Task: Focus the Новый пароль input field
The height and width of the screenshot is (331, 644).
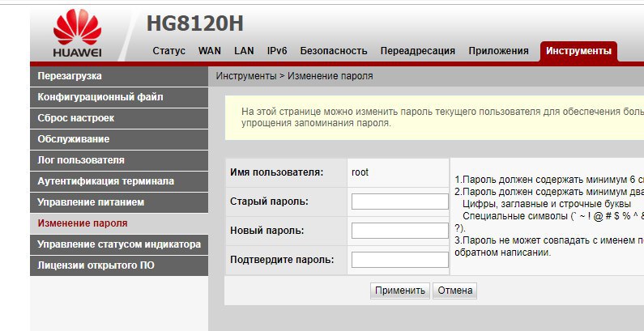Action: [400, 231]
